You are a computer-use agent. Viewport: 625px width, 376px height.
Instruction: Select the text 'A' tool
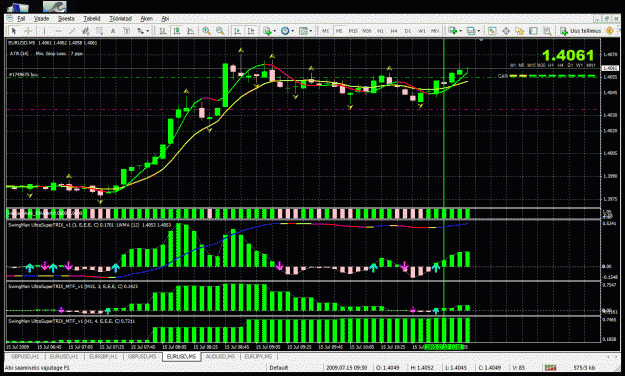pyautogui.click(x=113, y=31)
